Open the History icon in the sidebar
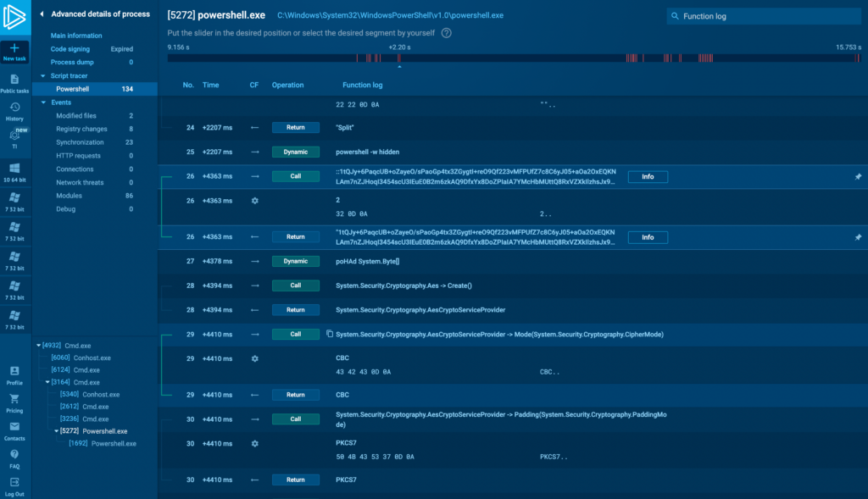Screen dimensions: 868x499 click(x=14, y=108)
